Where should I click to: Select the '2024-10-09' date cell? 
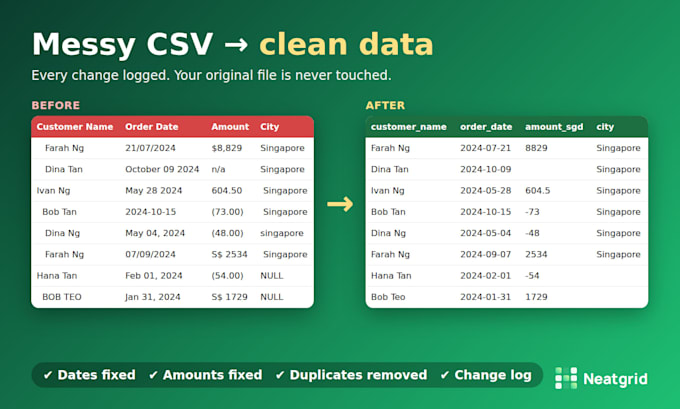485,169
